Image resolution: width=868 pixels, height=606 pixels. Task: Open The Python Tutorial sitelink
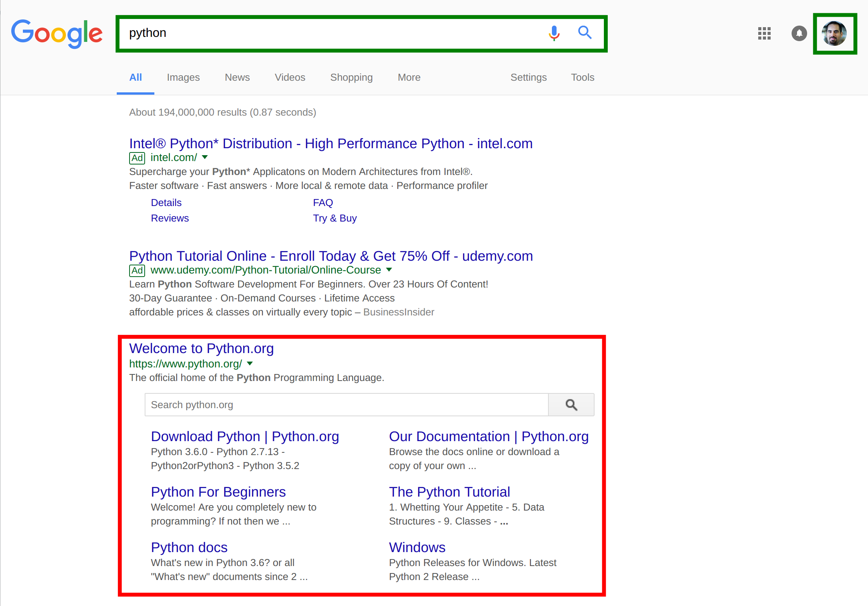[449, 492]
